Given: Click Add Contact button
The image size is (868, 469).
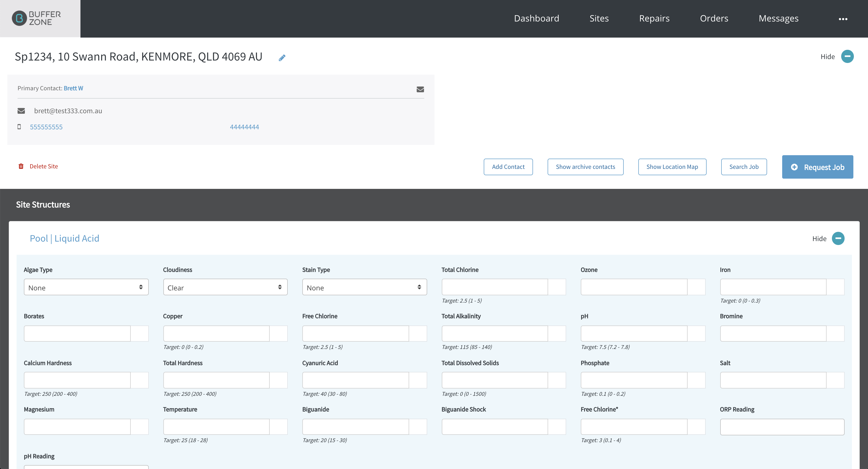Looking at the screenshot, I should point(508,167).
